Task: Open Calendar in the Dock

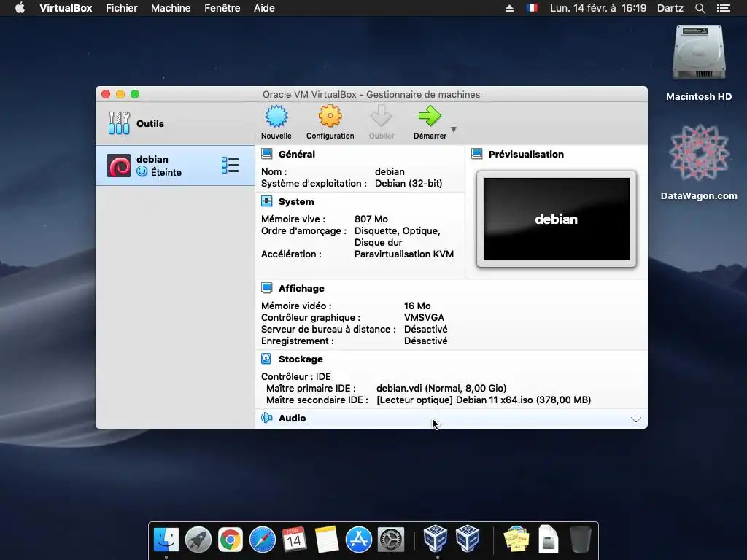Action: (x=294, y=540)
